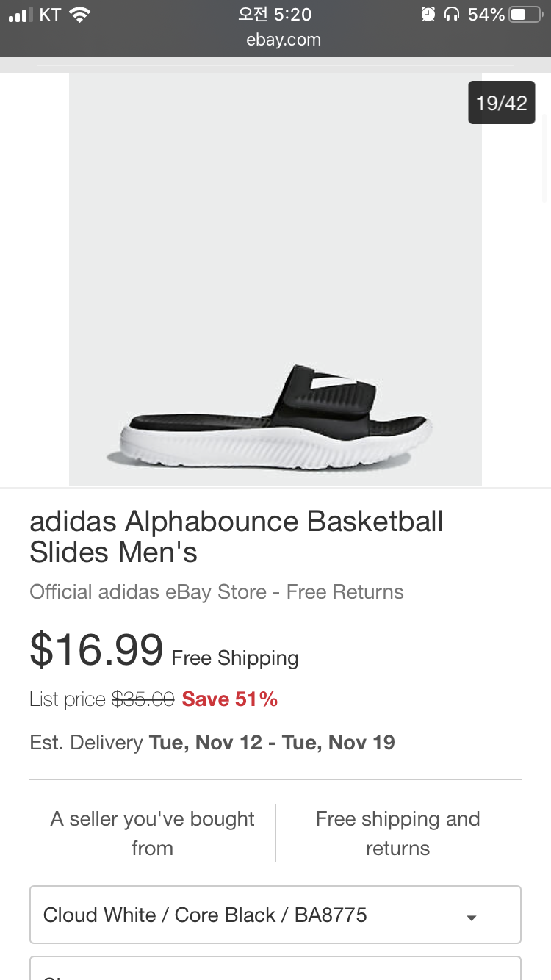
Task: Tap the Wi-Fi status icon
Action: pos(79,15)
